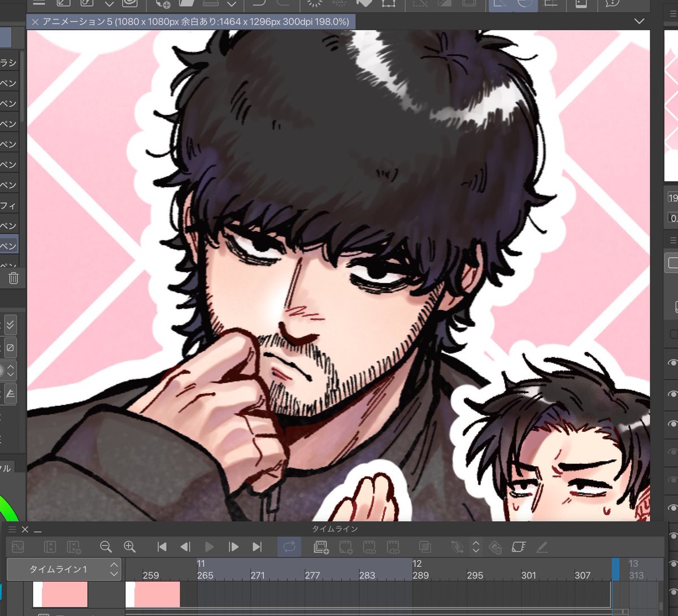Click frame 307 on the timeline ruler
The image size is (678, 616).
coord(583,575)
